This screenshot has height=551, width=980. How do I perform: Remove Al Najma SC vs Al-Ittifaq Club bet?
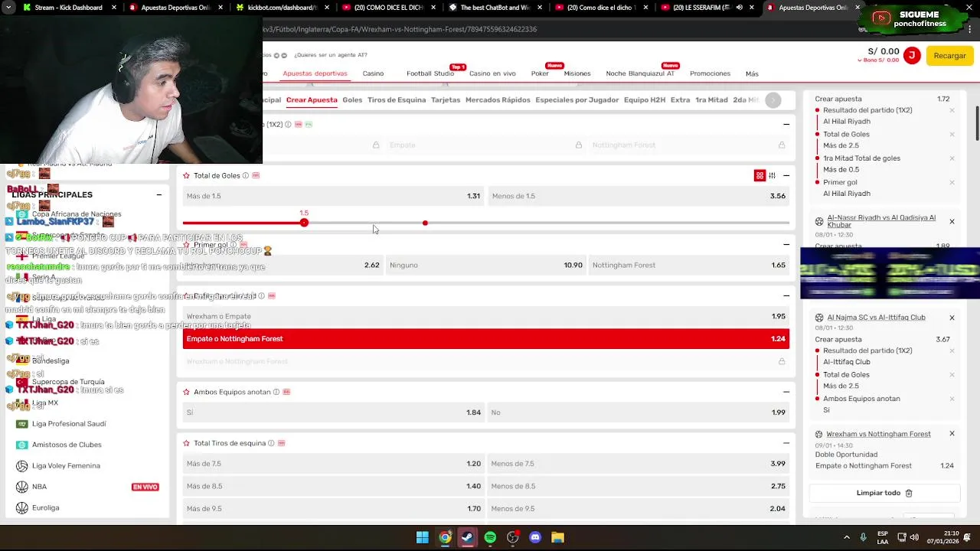952,318
